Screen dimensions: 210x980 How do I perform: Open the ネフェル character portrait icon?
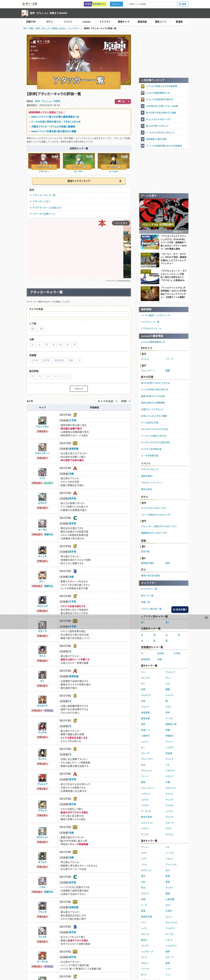(42, 856)
